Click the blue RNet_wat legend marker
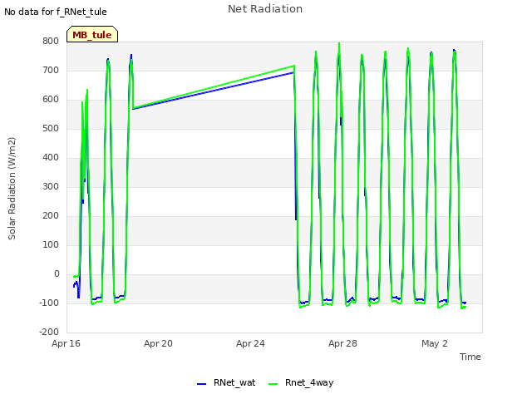The image size is (532, 399). point(201,384)
